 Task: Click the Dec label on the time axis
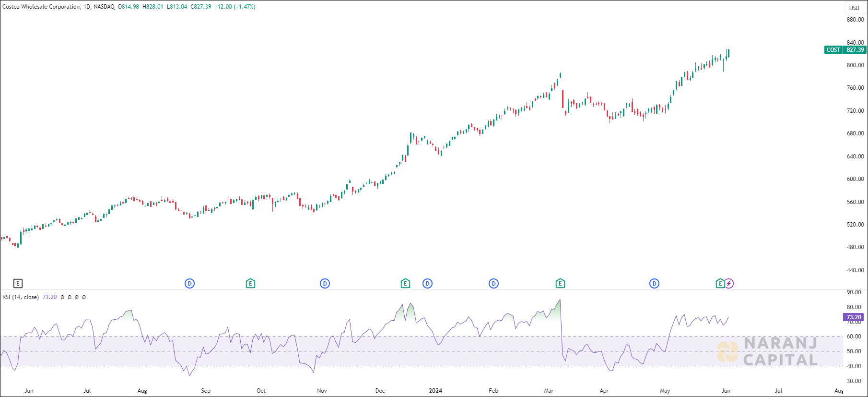380,391
